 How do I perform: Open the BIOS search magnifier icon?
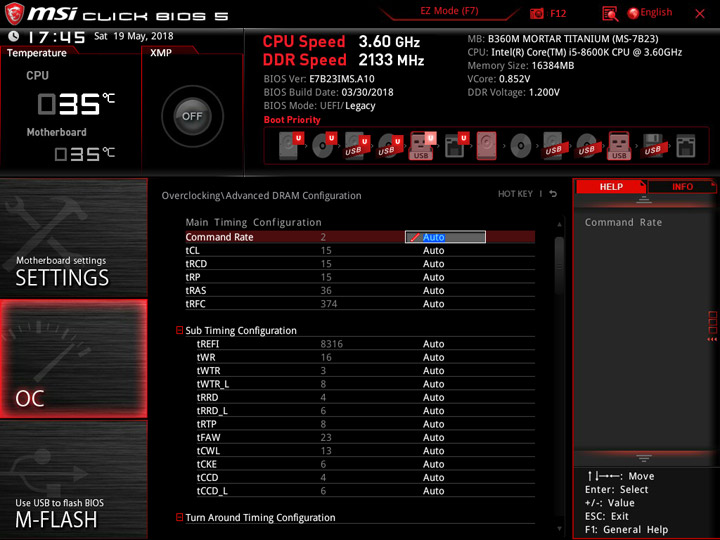tap(610, 14)
